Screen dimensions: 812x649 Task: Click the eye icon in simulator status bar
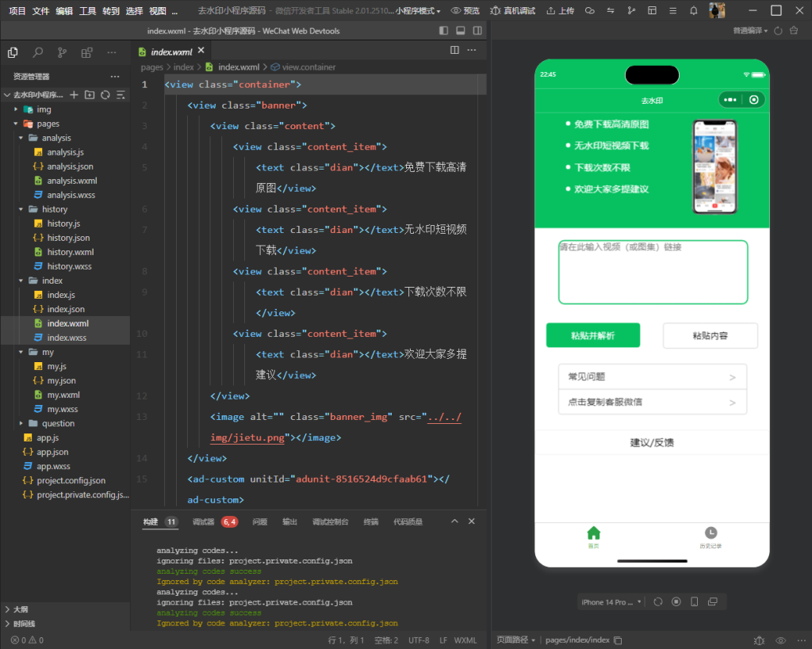(x=780, y=640)
